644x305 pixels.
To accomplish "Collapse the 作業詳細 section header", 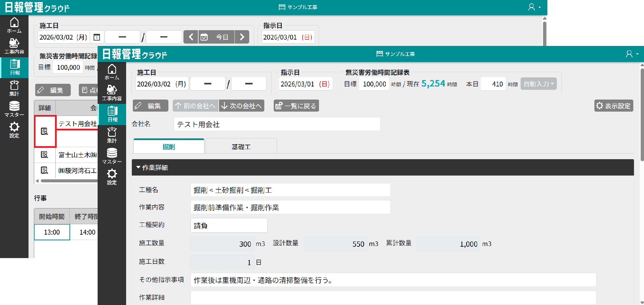I will (152, 168).
